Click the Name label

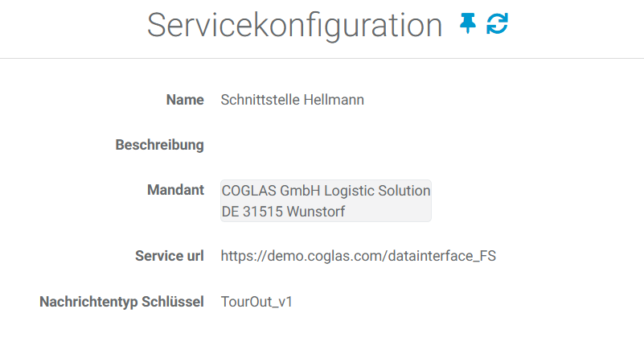185,101
